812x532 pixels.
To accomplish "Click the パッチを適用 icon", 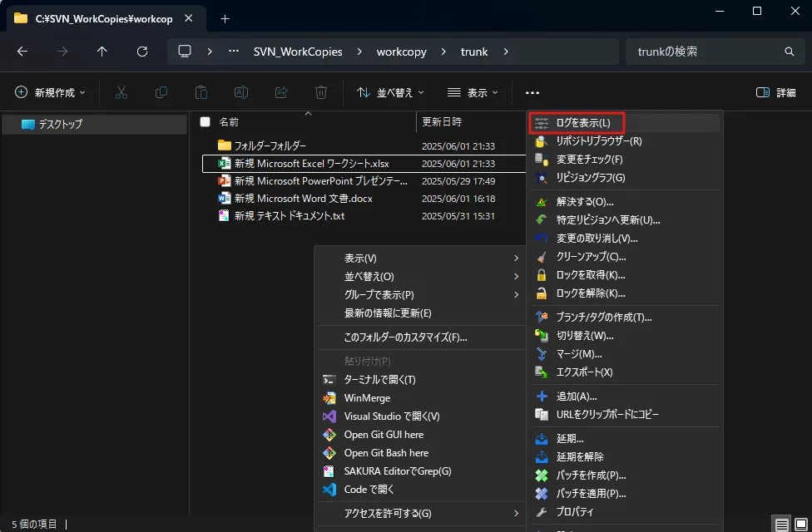I will (541, 494).
